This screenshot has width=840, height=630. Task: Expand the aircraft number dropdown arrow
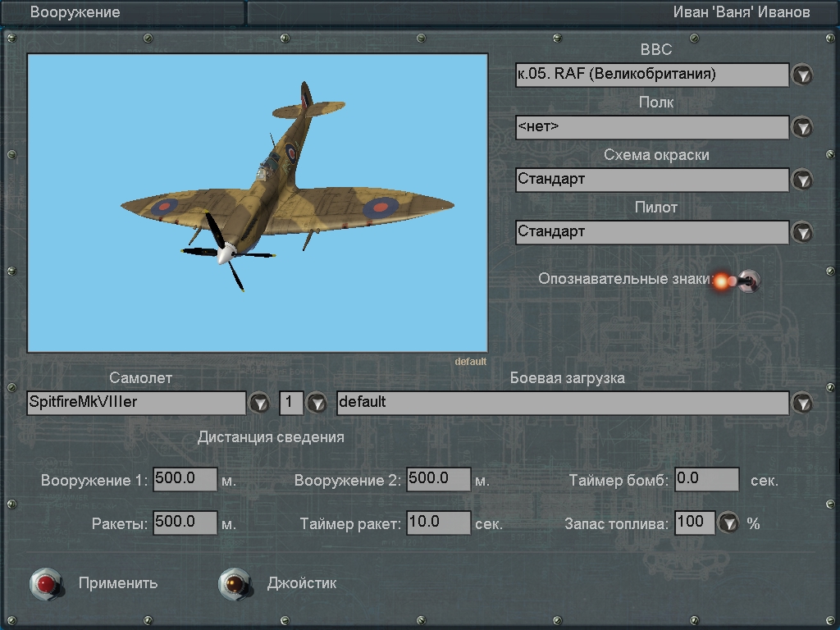(x=316, y=403)
